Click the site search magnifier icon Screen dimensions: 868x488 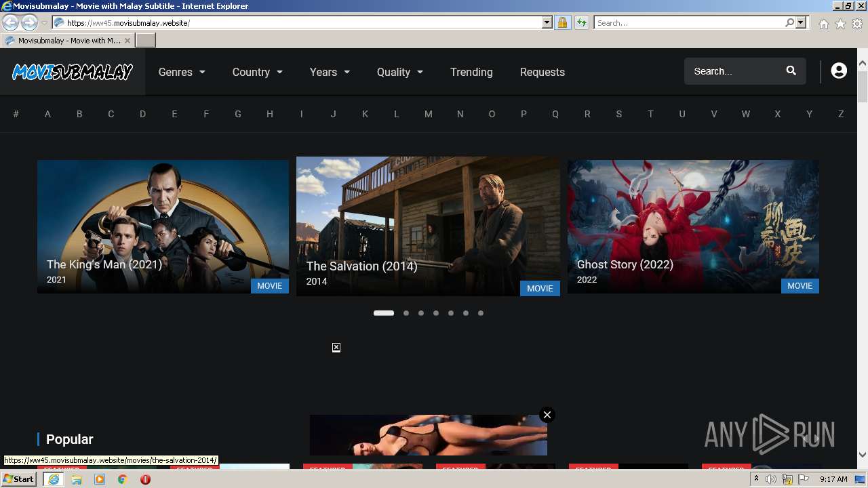(791, 70)
